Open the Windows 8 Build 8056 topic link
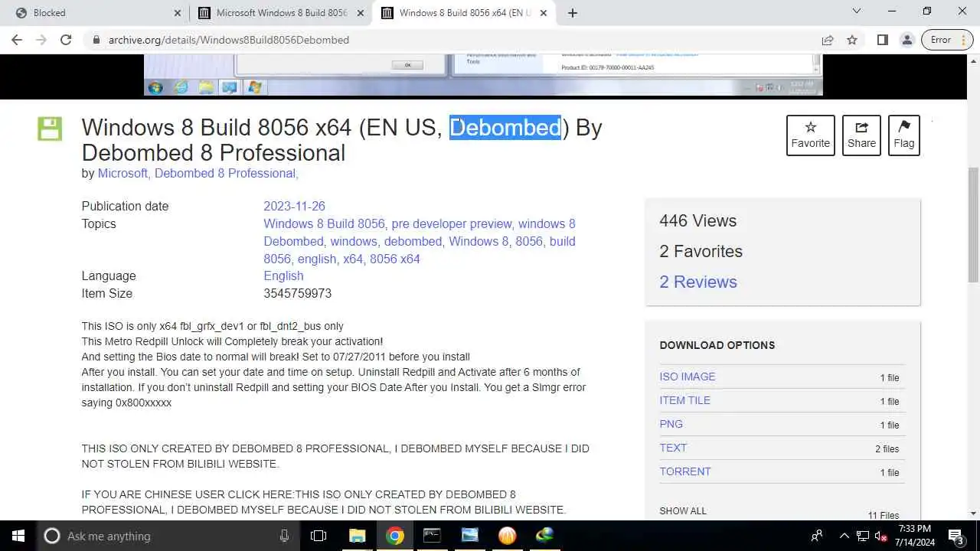This screenshot has width=980, height=551. click(x=324, y=224)
